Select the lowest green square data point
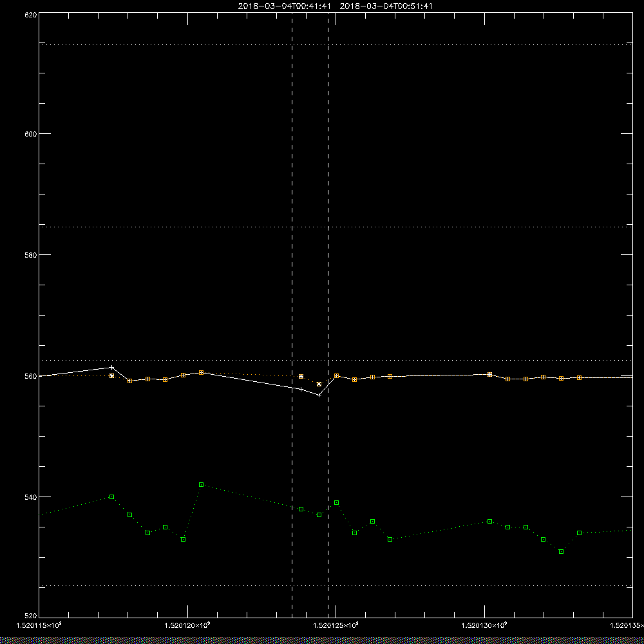The height and width of the screenshot is (644, 644). (x=562, y=552)
